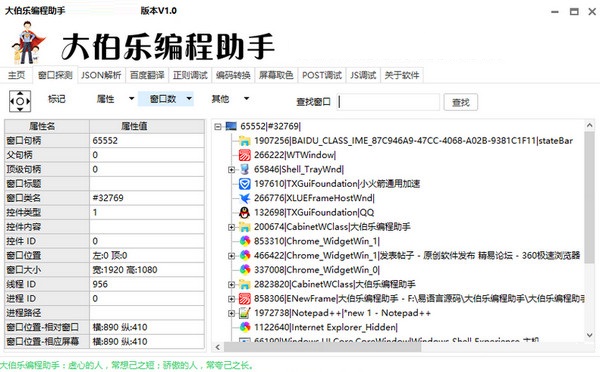
Task: Click the folder icon of 200674|CabinetWClass
Action: 245,227
